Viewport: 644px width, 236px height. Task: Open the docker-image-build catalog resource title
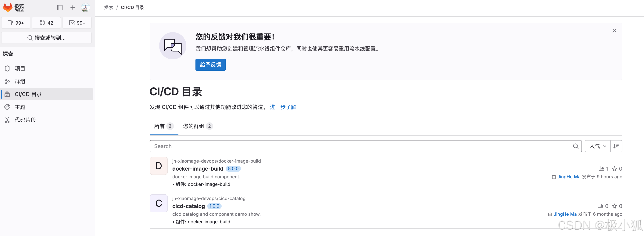(198, 169)
